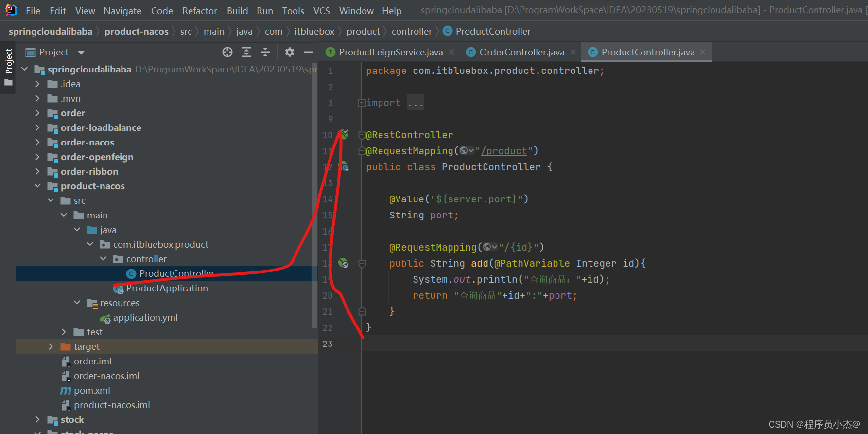868x434 pixels.
Task: Click the IntelliJ IDEA application logo
Action: click(x=11, y=10)
